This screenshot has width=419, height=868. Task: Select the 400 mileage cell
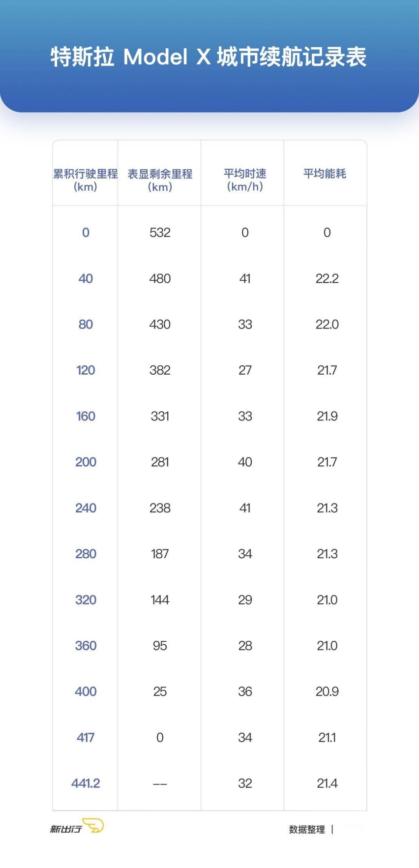tap(86, 691)
